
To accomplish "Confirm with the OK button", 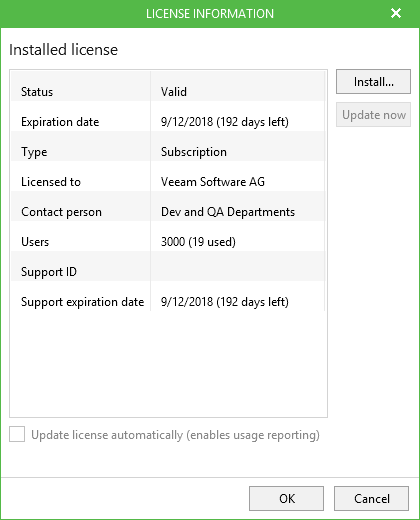I will point(286,498).
